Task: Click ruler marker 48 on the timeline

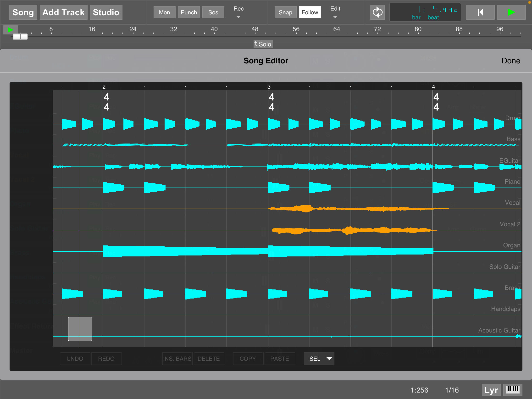Action: pyautogui.click(x=255, y=29)
